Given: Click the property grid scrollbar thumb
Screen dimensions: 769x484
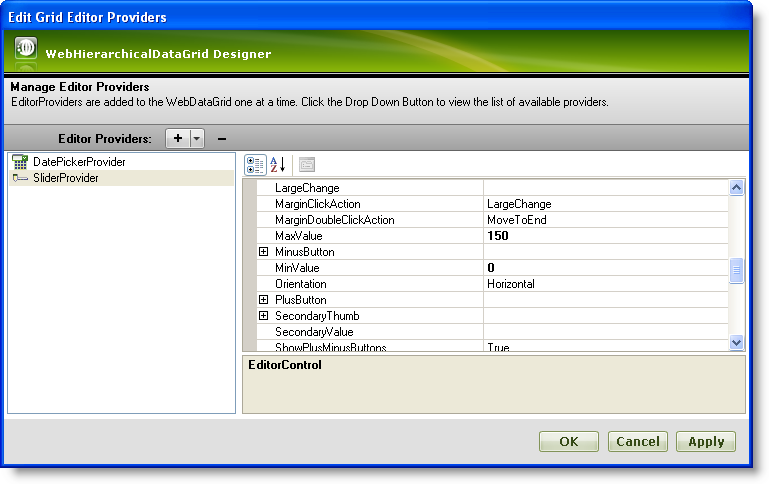Looking at the screenshot, I should click(736, 270).
